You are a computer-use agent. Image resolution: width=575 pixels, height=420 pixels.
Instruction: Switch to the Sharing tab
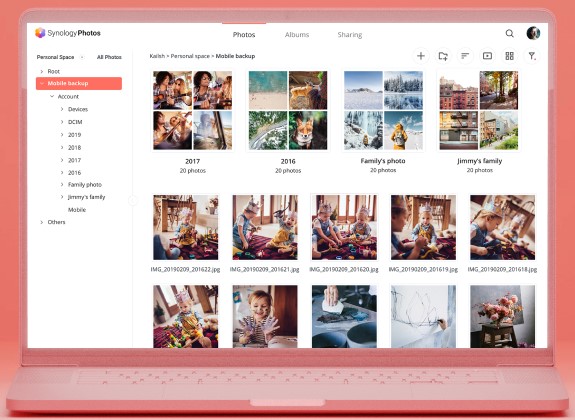click(350, 34)
